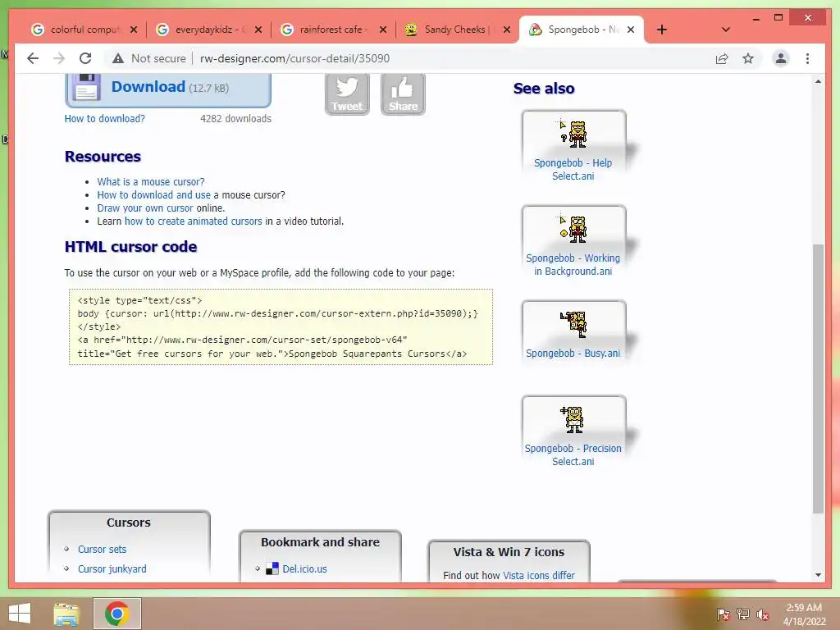Open the Cursor sets link

tap(102, 549)
